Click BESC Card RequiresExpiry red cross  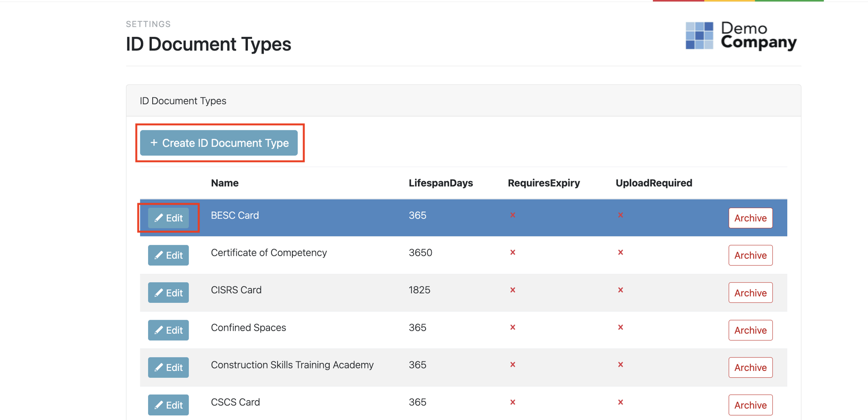click(x=512, y=215)
